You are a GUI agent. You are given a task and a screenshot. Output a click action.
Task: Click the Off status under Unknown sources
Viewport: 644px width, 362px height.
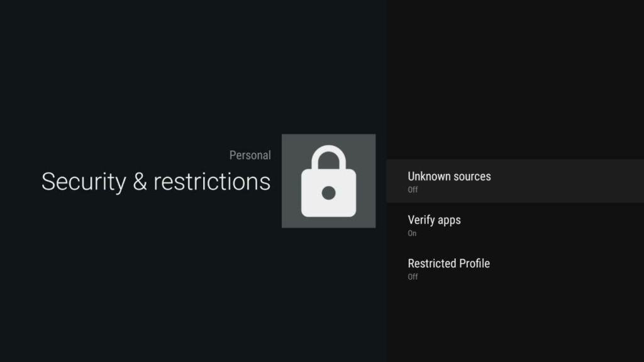coord(413,190)
